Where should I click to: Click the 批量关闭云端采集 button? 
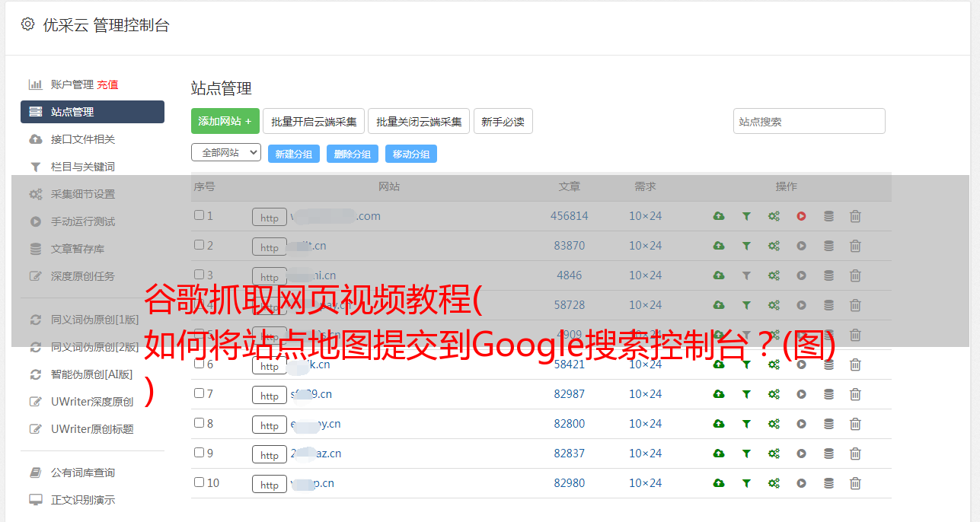click(419, 121)
